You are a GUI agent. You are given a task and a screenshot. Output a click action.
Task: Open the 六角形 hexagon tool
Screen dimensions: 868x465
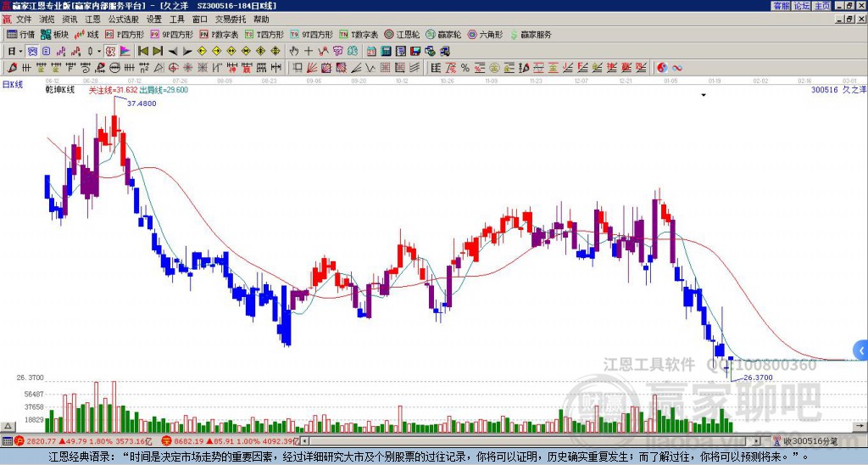(486, 34)
